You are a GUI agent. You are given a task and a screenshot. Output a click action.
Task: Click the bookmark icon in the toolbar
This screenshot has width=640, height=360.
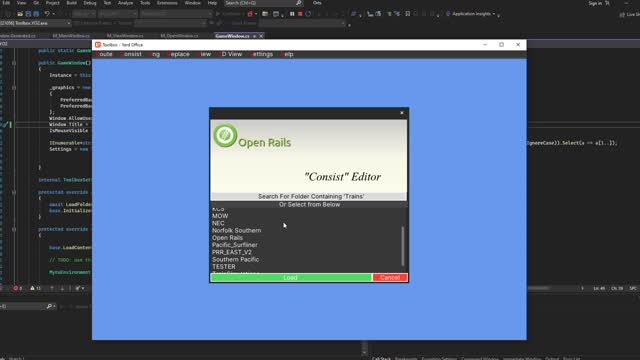(x=407, y=14)
